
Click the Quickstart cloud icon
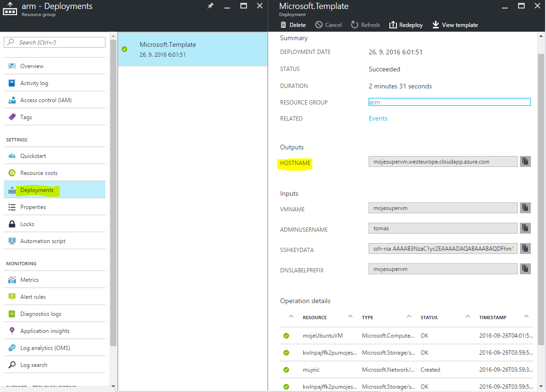tap(12, 156)
